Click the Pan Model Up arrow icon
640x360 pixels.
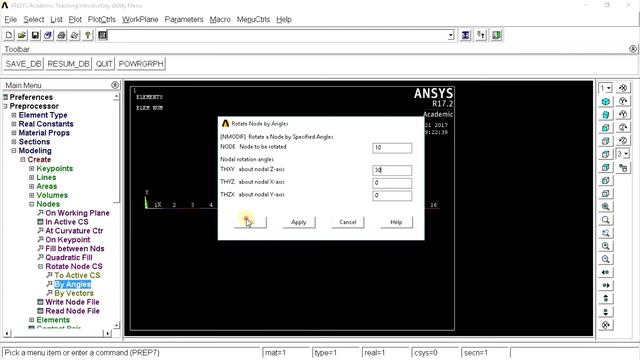606,298
